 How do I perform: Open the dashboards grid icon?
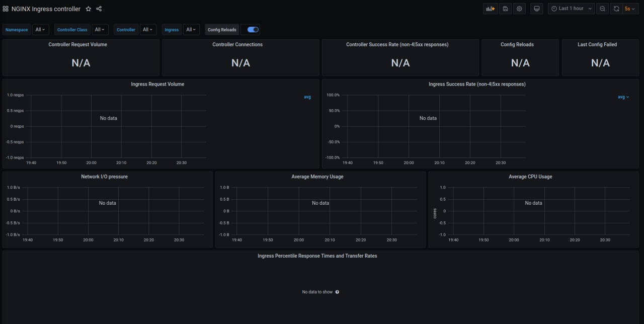6,9
